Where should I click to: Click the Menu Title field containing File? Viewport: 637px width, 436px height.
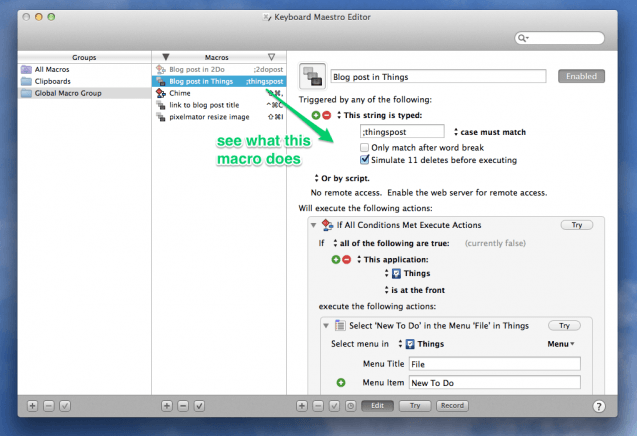(495, 364)
